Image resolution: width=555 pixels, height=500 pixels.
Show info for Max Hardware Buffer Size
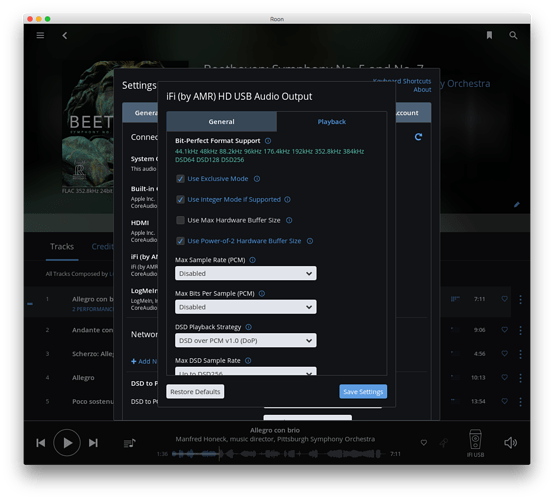point(289,220)
